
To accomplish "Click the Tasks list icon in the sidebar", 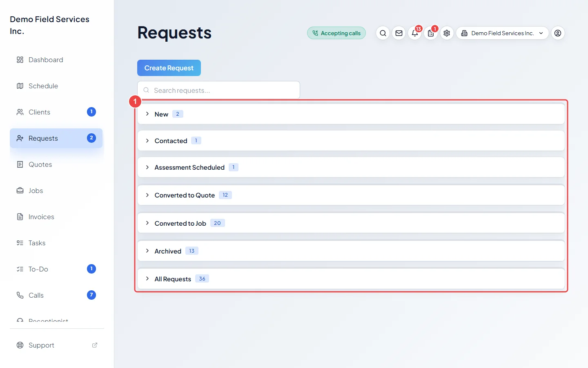I will [20, 243].
